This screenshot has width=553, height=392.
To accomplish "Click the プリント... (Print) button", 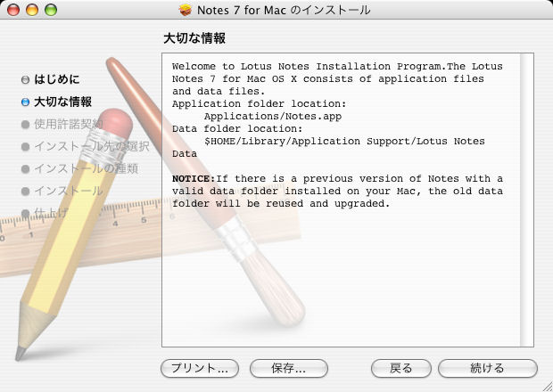I will point(200,369).
